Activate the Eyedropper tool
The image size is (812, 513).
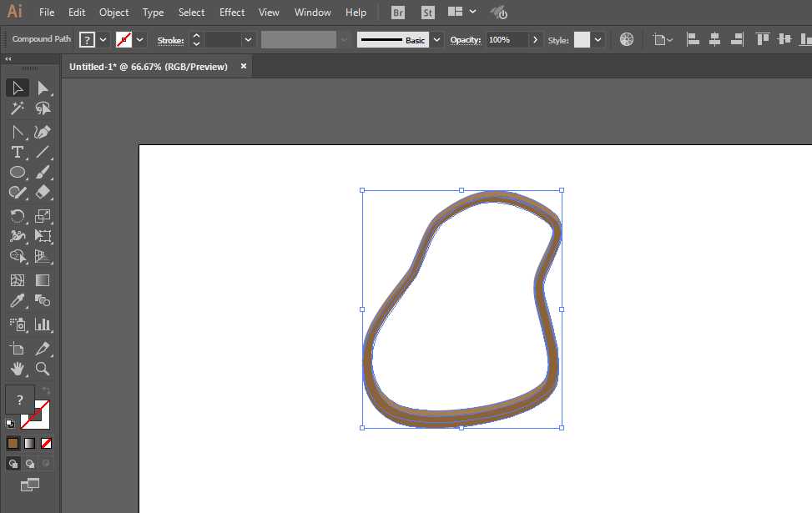pyautogui.click(x=17, y=301)
